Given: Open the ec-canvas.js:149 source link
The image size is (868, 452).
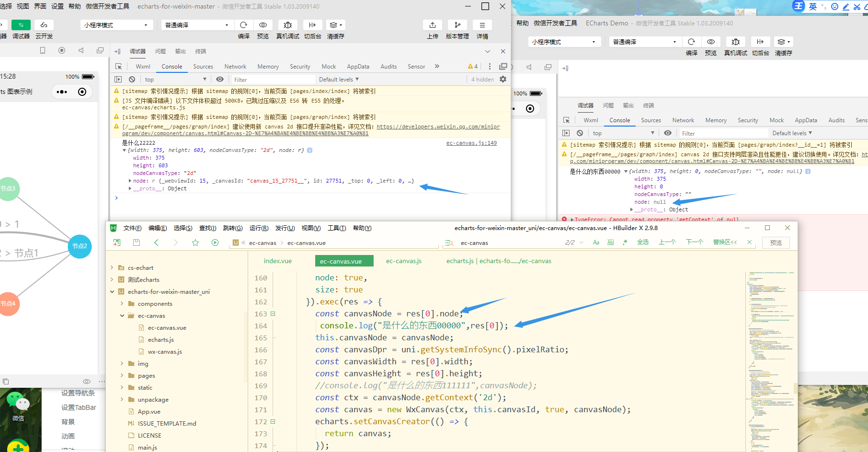Looking at the screenshot, I should [471, 143].
